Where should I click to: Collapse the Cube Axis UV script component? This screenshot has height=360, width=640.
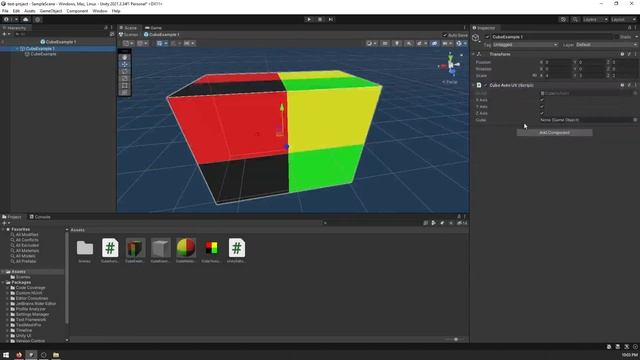click(473, 85)
